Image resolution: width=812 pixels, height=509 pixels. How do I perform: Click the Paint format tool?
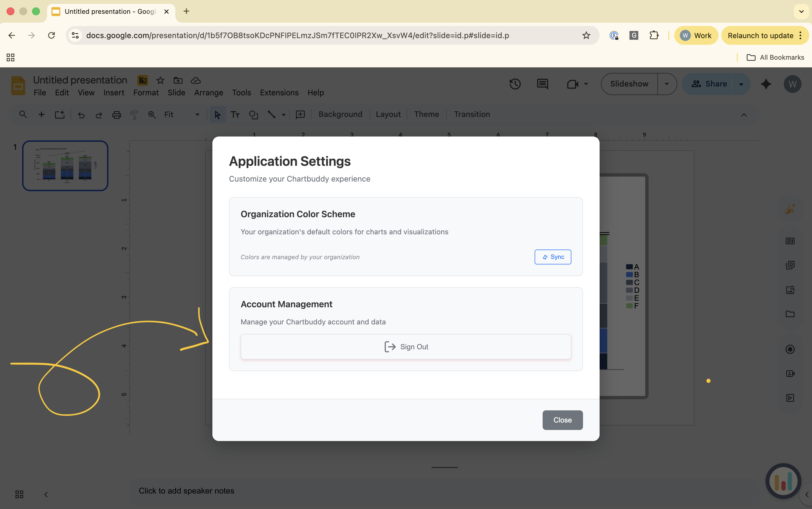[x=134, y=114]
